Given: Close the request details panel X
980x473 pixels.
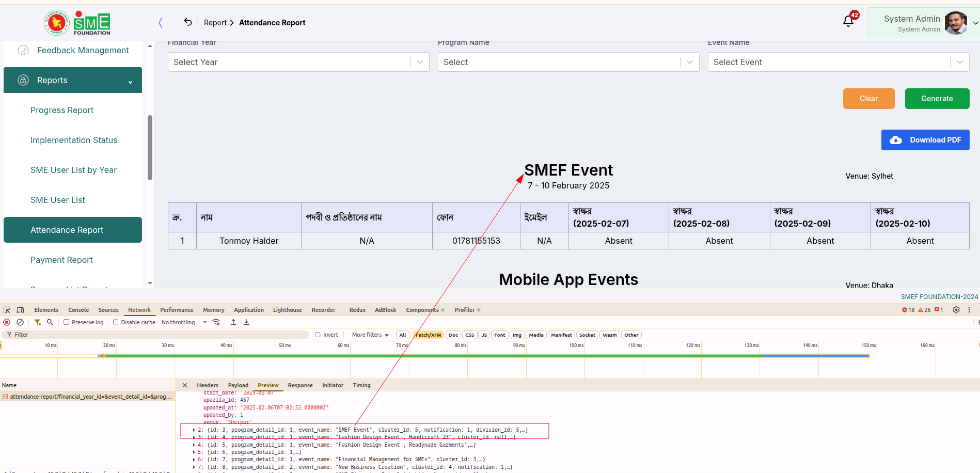Looking at the screenshot, I should (x=185, y=385).
